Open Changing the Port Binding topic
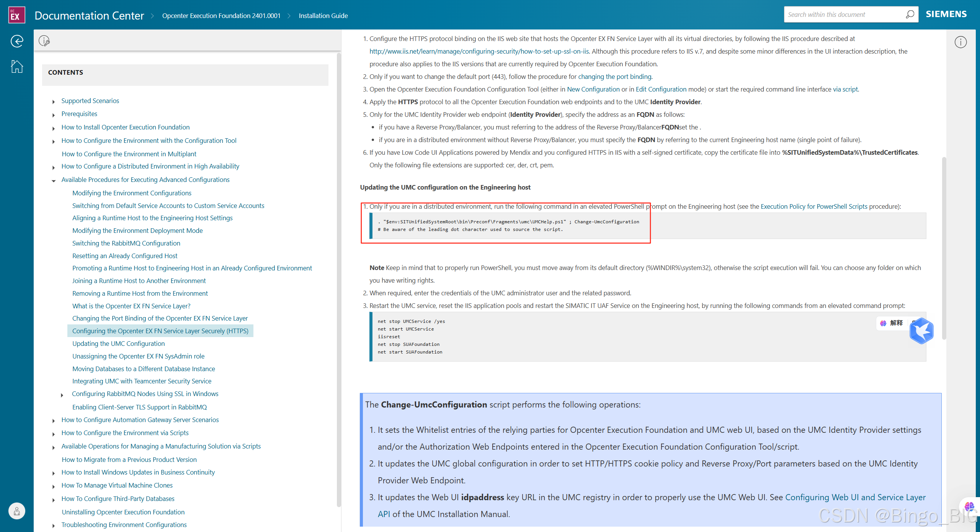The image size is (980, 532). pos(160,318)
